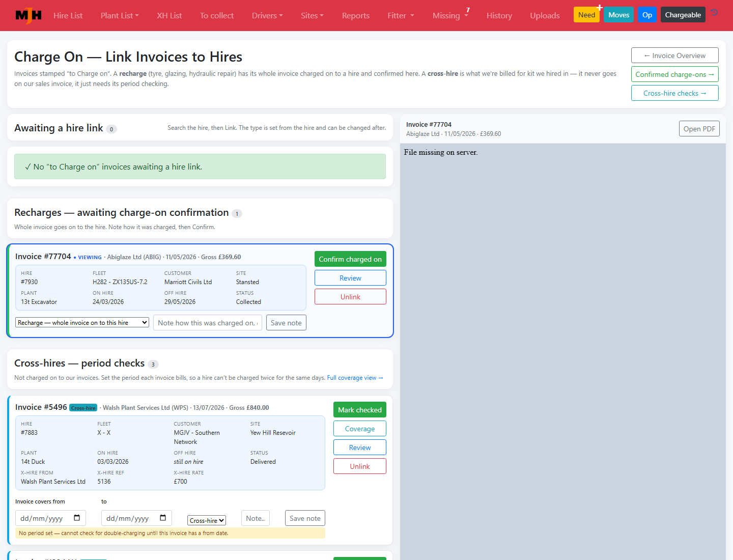Open the calendar picker on the 'to' date field
Screen dimensions: 733x560
click(x=163, y=518)
